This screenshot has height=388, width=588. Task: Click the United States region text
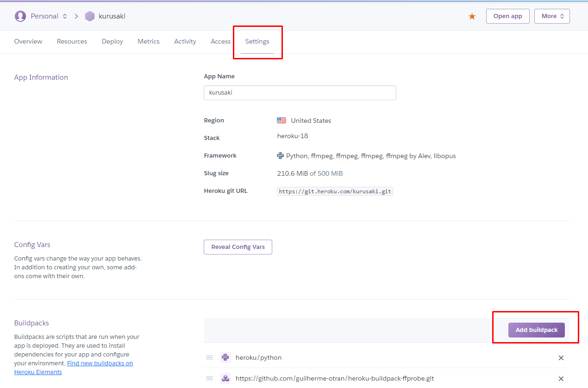click(311, 121)
